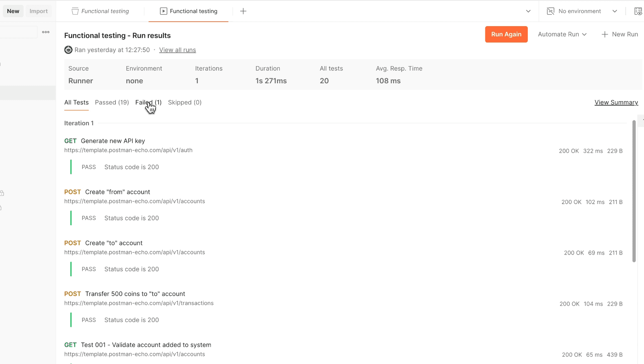Click PASS result under Generate new API key
The height and width of the screenshot is (364, 644).
89,167
